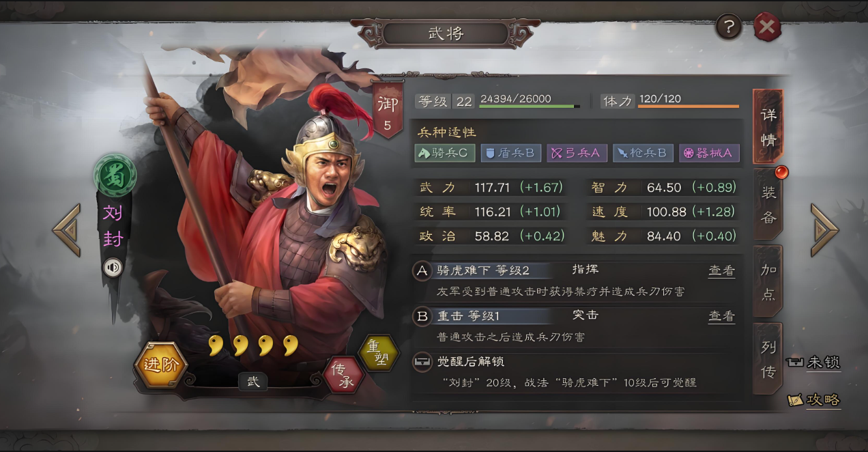Play Liu Feng's voice with the speaker icon

pyautogui.click(x=113, y=268)
